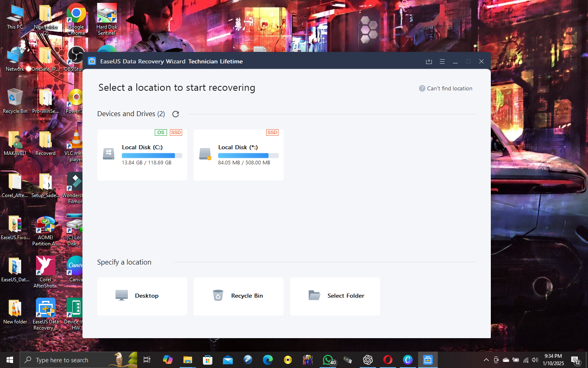The width and height of the screenshot is (588, 368).
Task: Open the import session icon in title bar
Action: 429,61
